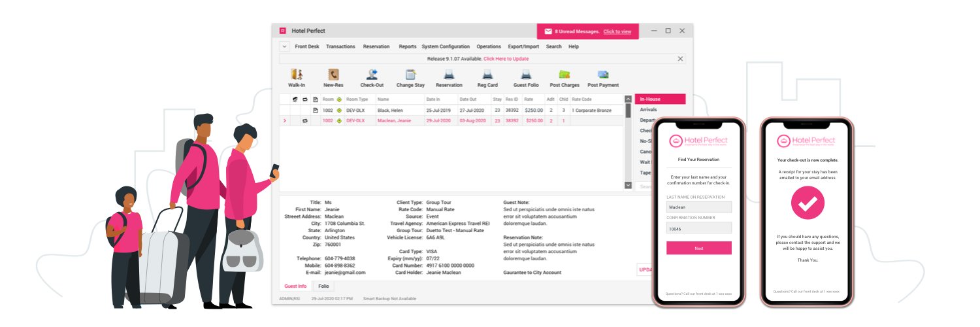Click the Walk-In toolbar icon
Screen dimensions: 980x327
tap(297, 75)
